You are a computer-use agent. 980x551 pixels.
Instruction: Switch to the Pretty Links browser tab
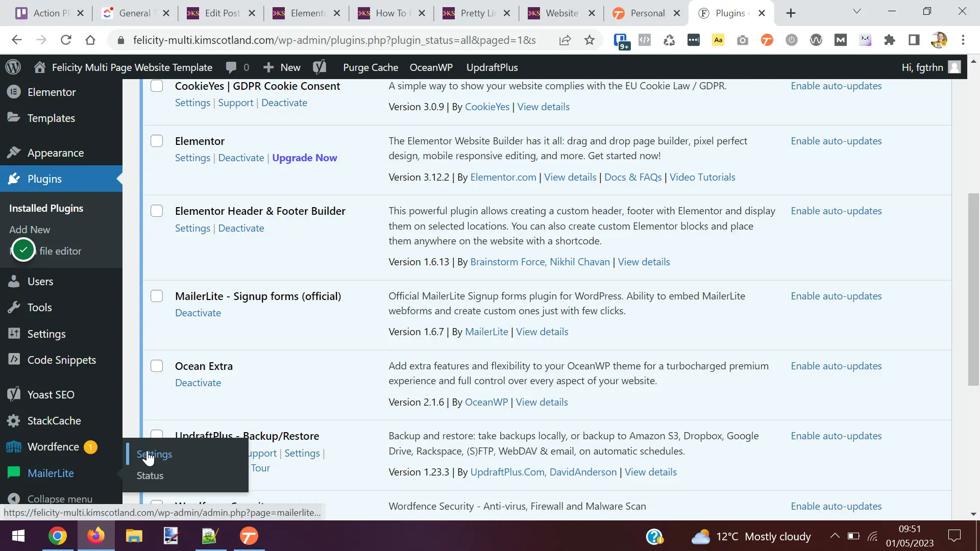point(477,13)
